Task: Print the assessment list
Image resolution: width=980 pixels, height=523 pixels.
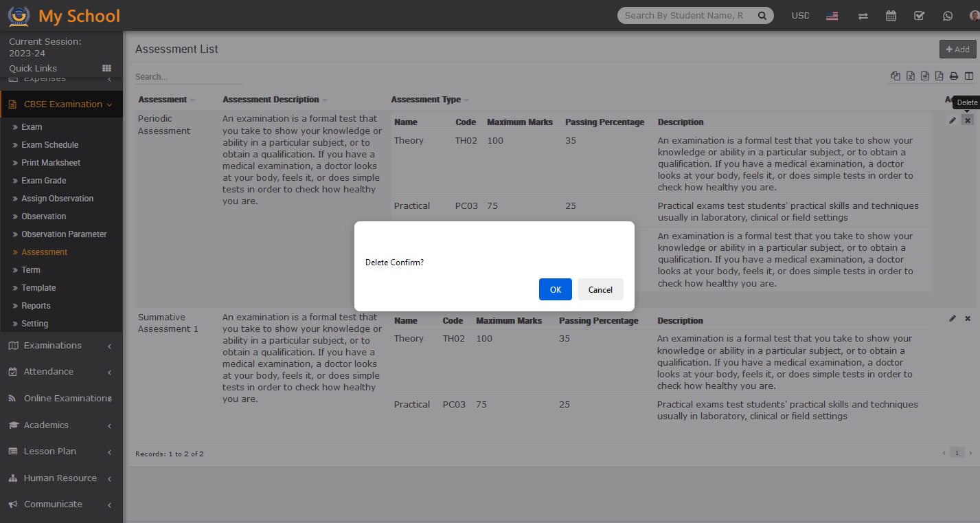Action: click(954, 76)
